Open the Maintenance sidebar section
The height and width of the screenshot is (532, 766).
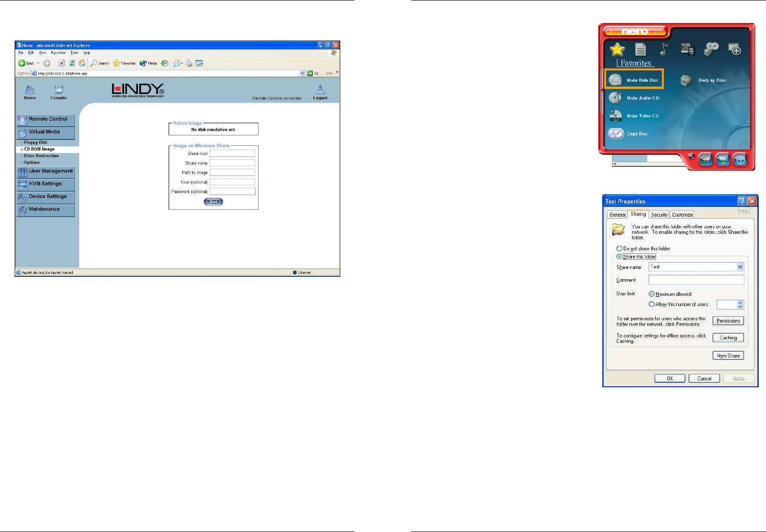[x=45, y=210]
